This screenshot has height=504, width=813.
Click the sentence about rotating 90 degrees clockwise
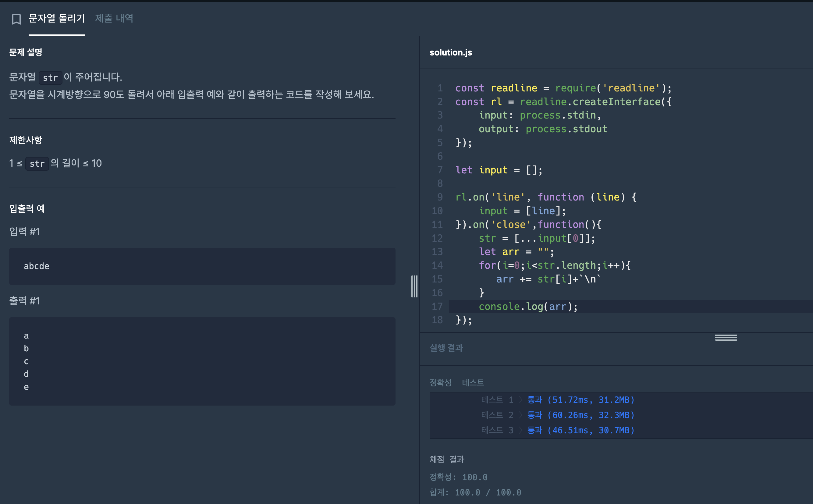(191, 94)
